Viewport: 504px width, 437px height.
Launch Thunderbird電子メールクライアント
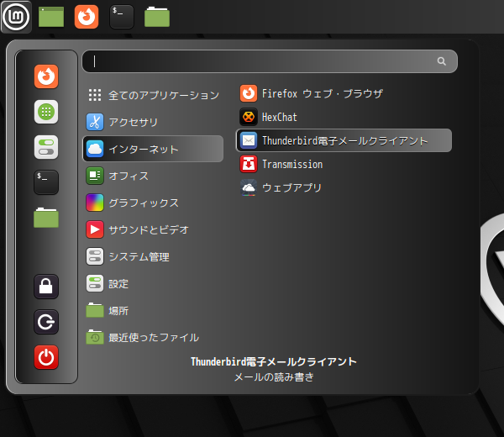tap(344, 140)
